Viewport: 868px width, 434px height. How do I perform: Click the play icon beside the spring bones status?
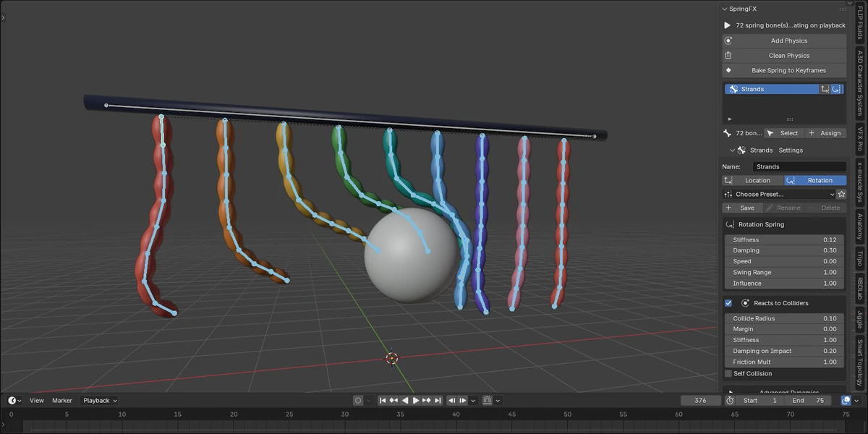click(x=728, y=25)
